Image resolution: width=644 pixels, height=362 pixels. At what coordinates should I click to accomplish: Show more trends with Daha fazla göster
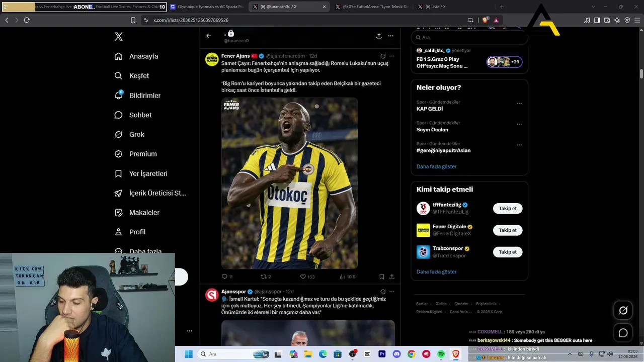pyautogui.click(x=436, y=166)
